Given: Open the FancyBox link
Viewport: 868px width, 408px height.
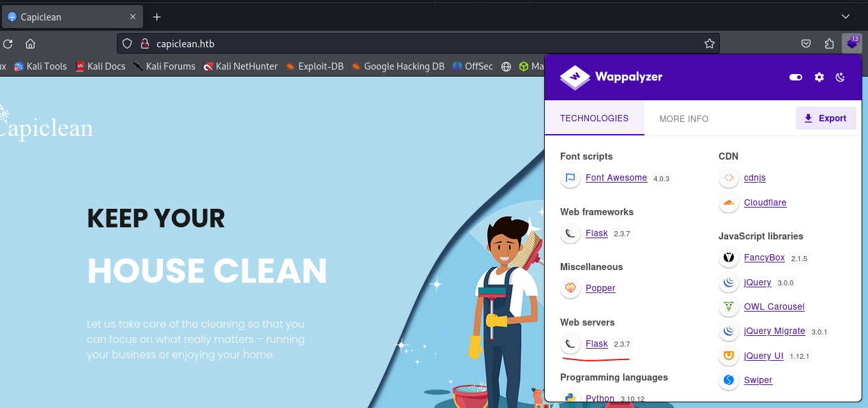Looking at the screenshot, I should [765, 257].
